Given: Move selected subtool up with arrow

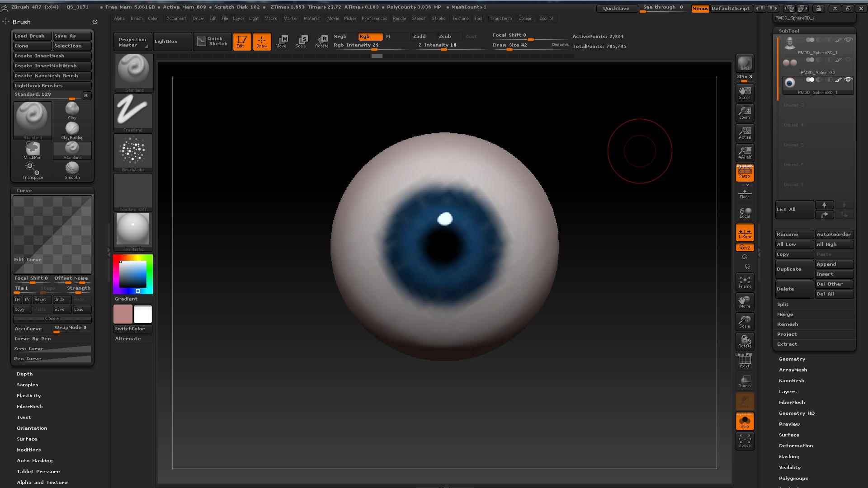Looking at the screenshot, I should [824, 205].
